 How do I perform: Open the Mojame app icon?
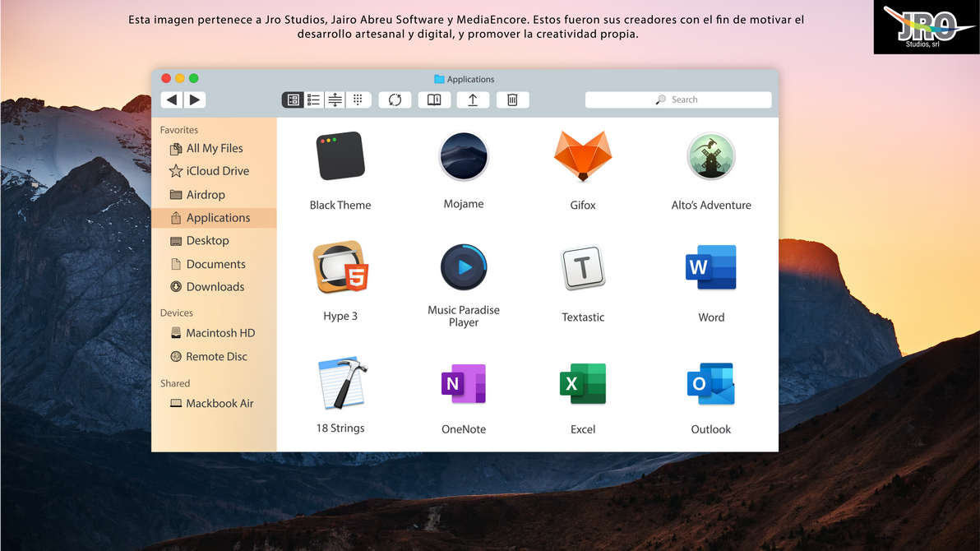pyautogui.click(x=463, y=155)
